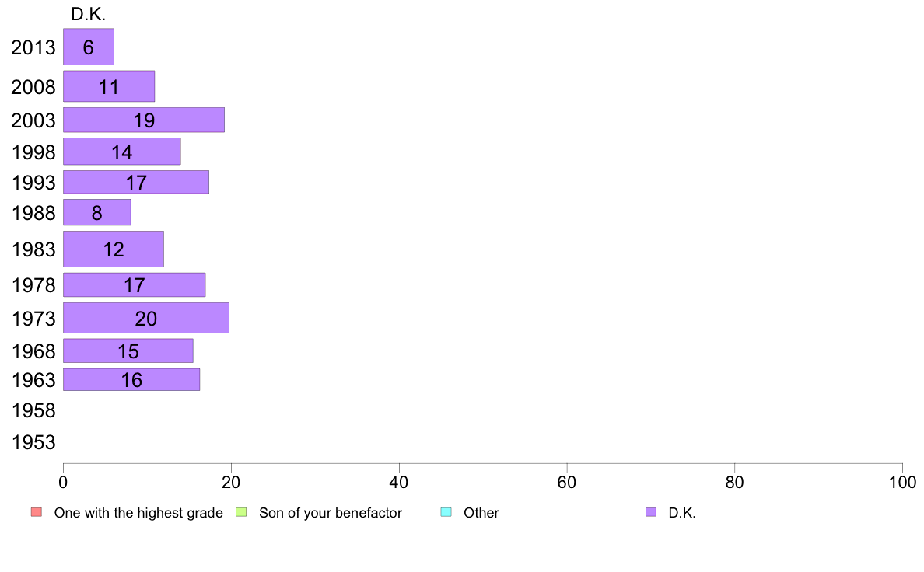Viewport: 924px width, 572px height.
Task: Select the 2003 bar showing 19
Action: [x=144, y=120]
